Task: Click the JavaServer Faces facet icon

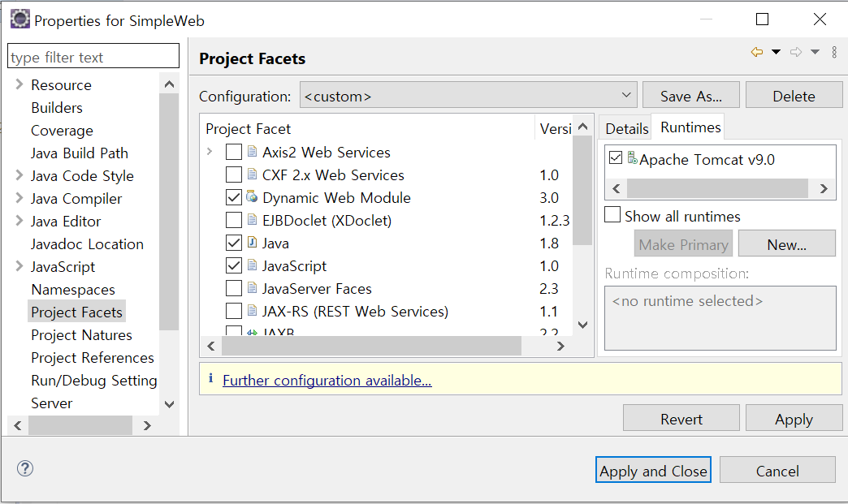Action: pyautogui.click(x=252, y=287)
